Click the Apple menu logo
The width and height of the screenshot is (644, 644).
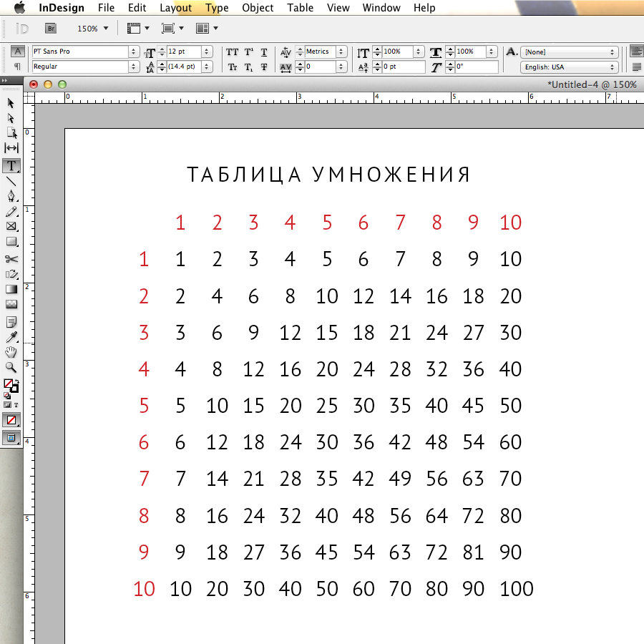19,8
